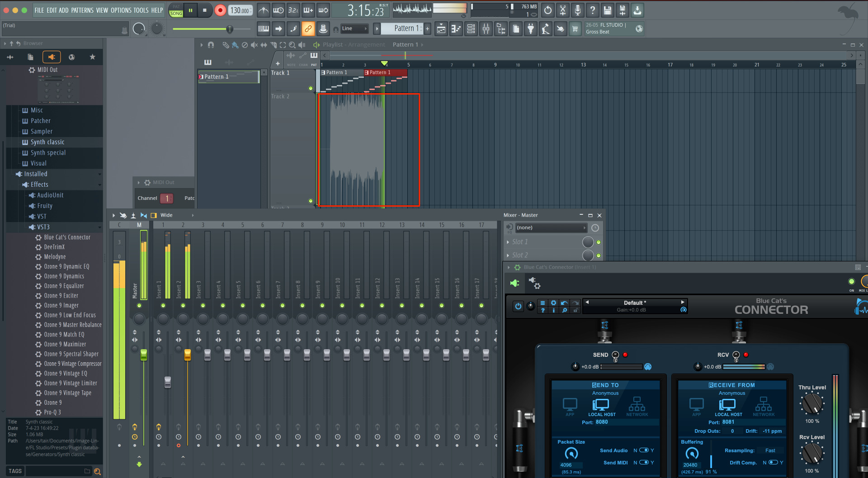Viewport: 868px width, 478px height.
Task: Open the PATTERNS menu
Action: point(82,10)
